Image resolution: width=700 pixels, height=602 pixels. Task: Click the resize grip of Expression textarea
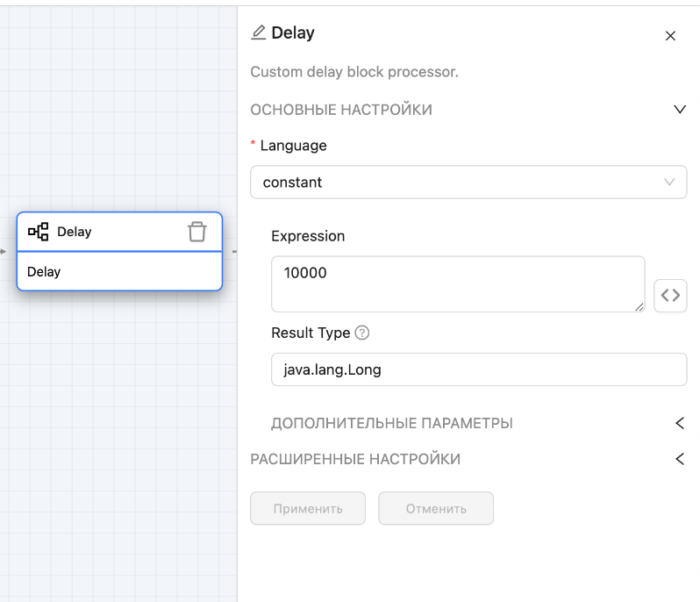(639, 306)
